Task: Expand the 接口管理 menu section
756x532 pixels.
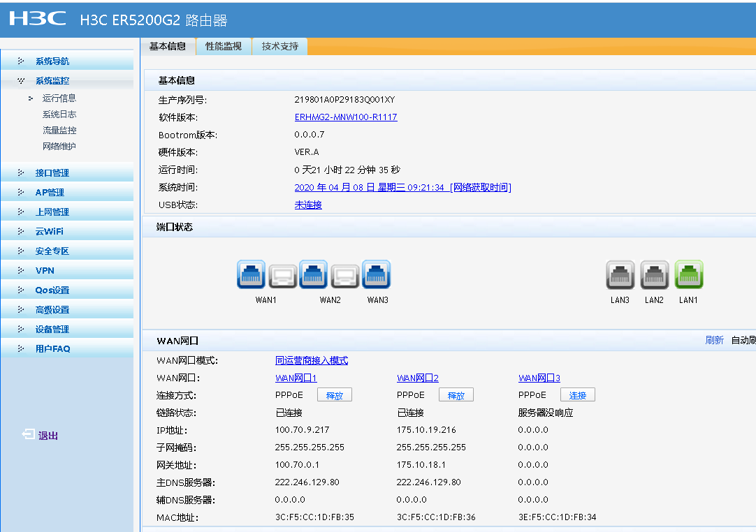Action: click(52, 173)
